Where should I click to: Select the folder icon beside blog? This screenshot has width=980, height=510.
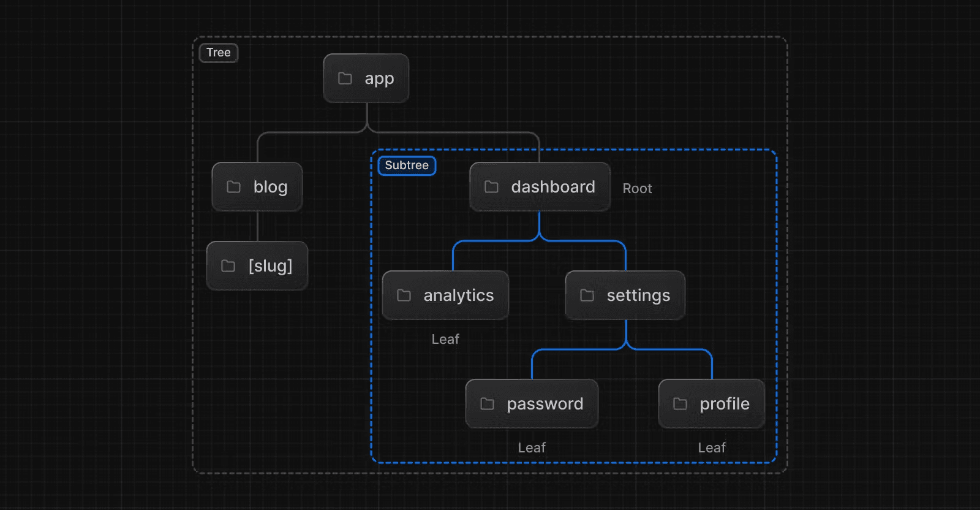click(x=233, y=187)
